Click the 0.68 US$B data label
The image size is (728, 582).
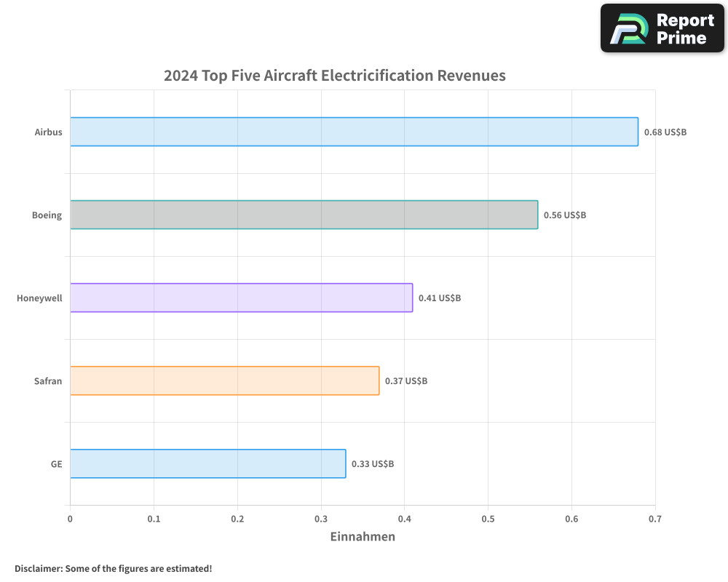click(x=665, y=132)
